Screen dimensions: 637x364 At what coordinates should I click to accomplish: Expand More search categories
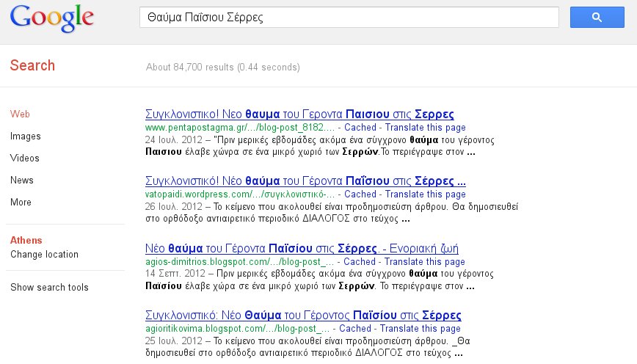(x=21, y=202)
